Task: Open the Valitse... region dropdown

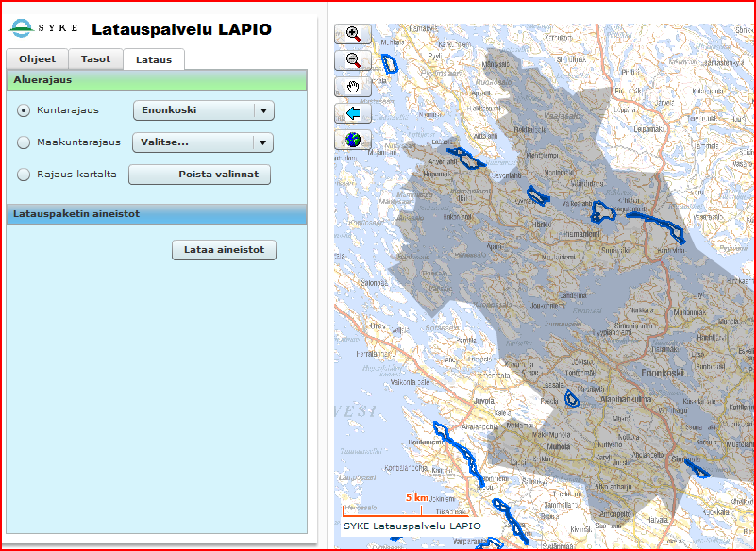Action: [x=203, y=142]
